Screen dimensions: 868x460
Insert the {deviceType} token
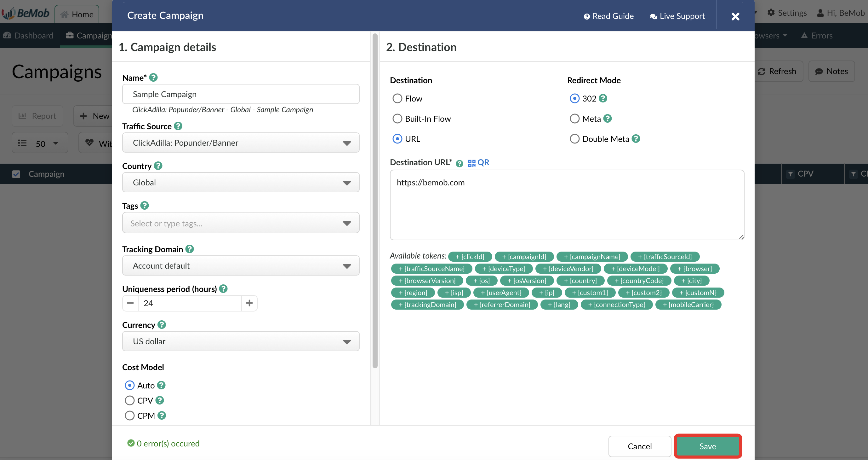[x=504, y=269]
